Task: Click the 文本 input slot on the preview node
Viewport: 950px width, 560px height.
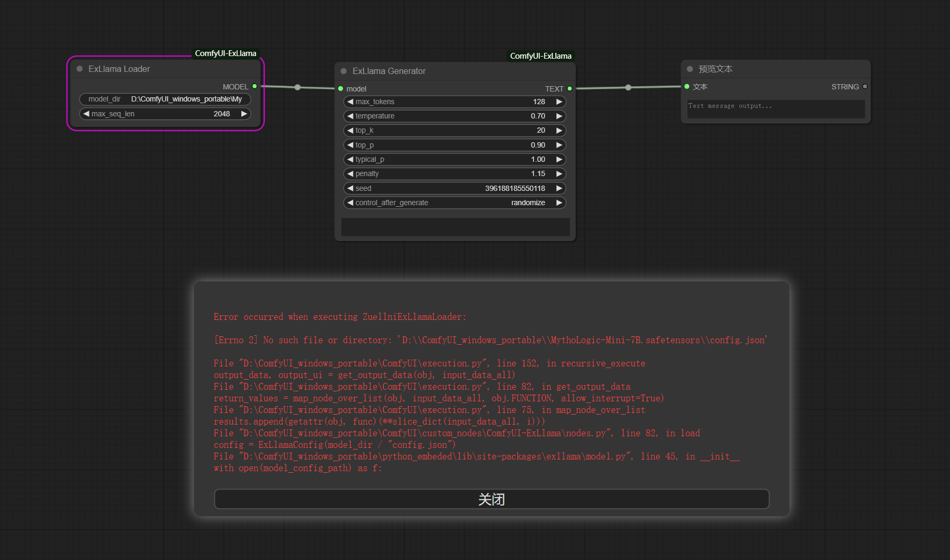Action: pyautogui.click(x=687, y=86)
